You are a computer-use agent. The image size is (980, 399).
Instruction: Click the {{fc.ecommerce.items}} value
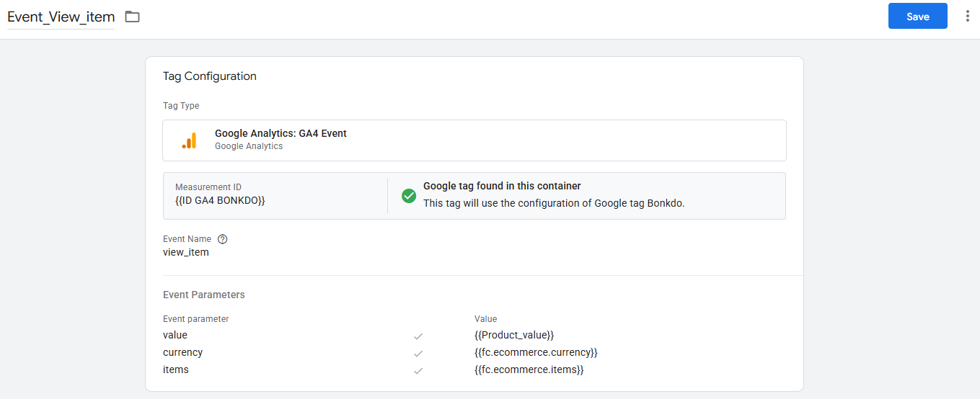click(529, 369)
